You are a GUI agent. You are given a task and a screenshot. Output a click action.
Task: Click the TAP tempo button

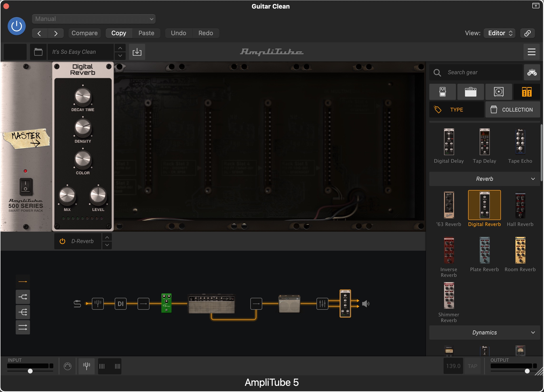[x=472, y=366]
